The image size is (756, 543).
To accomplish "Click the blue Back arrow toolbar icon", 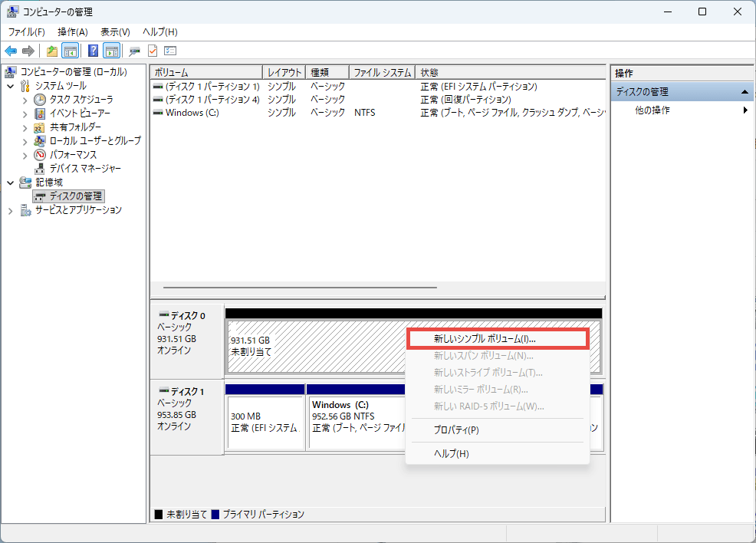I will pos(11,51).
